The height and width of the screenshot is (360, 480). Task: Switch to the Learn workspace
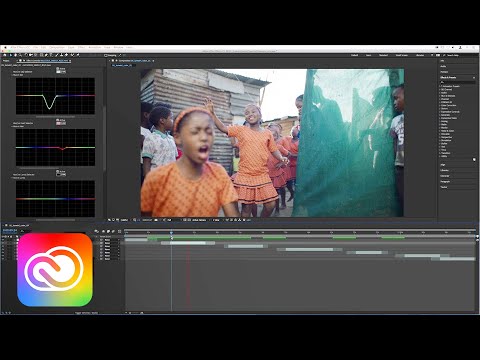[369, 55]
